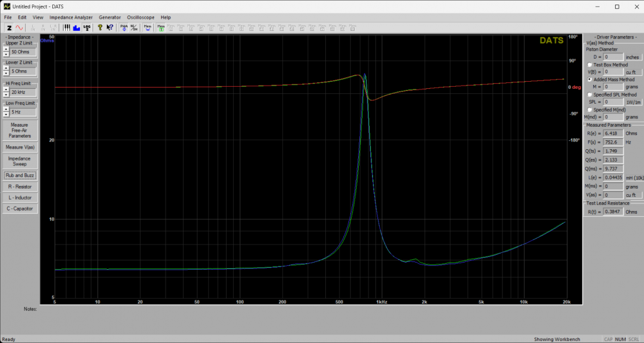This screenshot has height=343, width=644.
Task: Select the Test Box Method radio button
Action: pyautogui.click(x=589, y=65)
